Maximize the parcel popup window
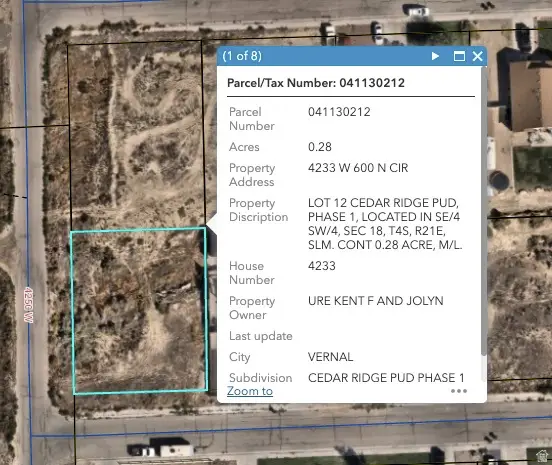The height and width of the screenshot is (465, 552). 459,56
